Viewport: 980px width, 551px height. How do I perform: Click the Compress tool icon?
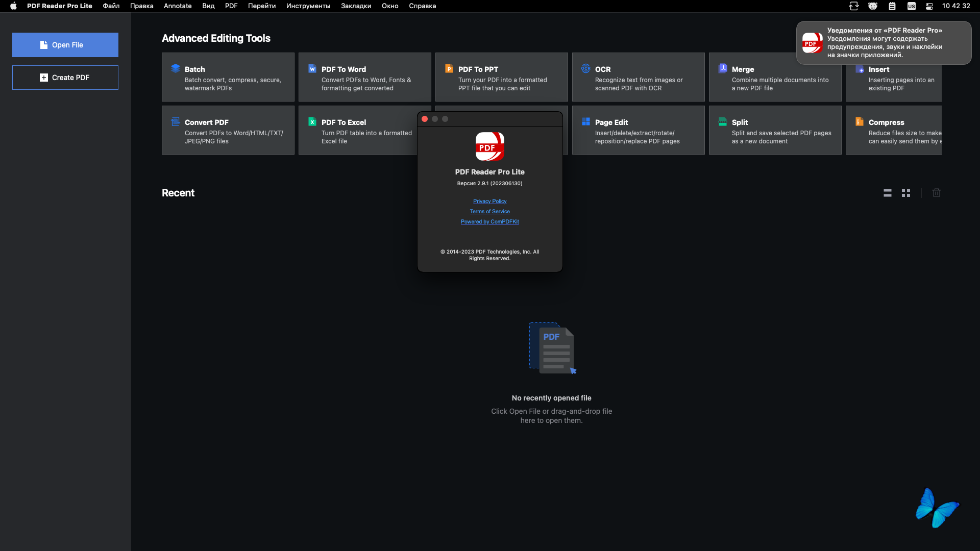(x=860, y=121)
